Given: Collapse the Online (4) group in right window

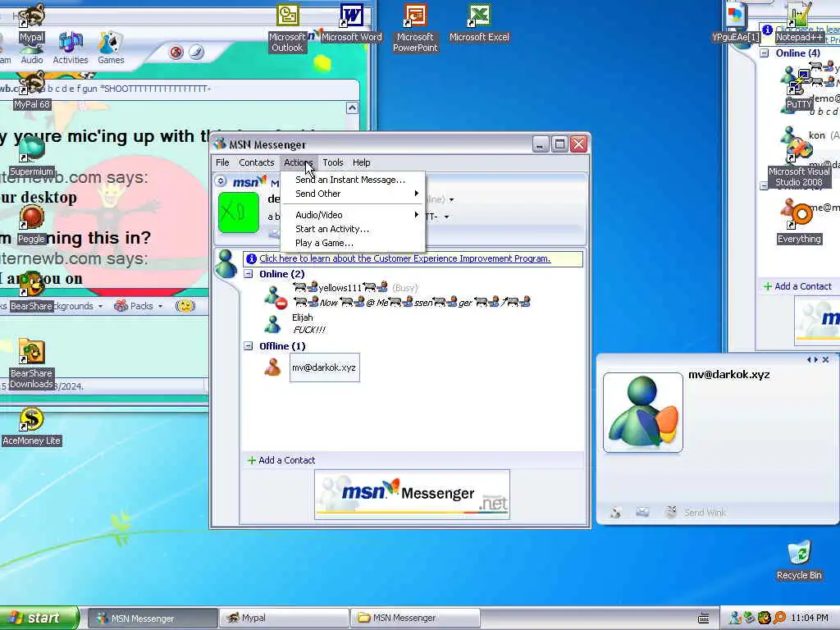Looking at the screenshot, I should point(765,53).
